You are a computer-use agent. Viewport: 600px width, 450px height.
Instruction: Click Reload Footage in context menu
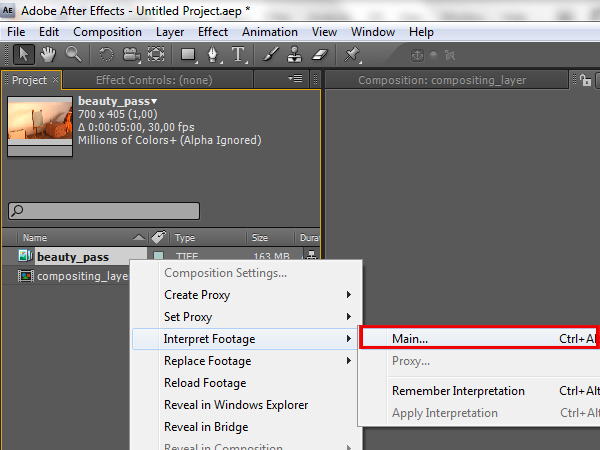(205, 383)
